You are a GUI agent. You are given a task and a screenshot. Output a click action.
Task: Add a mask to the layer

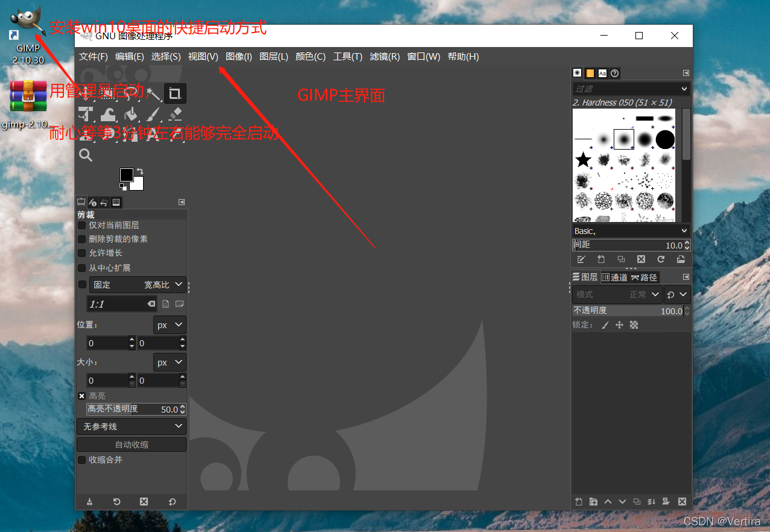click(666, 501)
